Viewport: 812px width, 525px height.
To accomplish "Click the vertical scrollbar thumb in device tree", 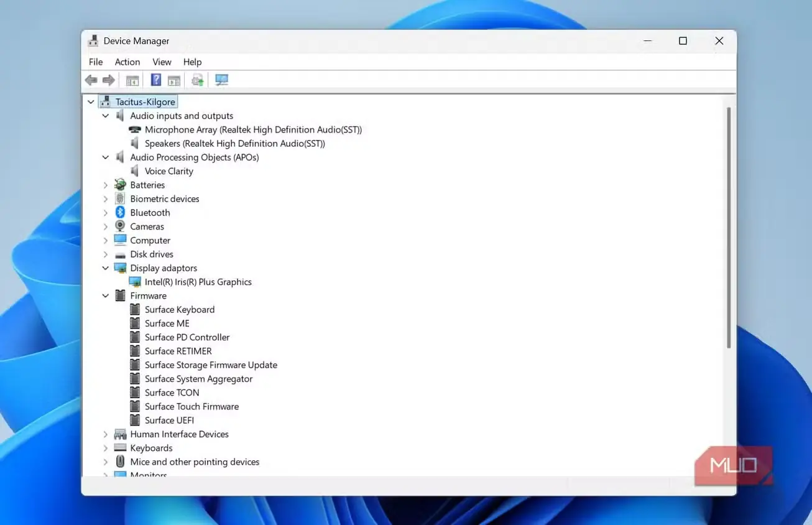I will point(729,228).
